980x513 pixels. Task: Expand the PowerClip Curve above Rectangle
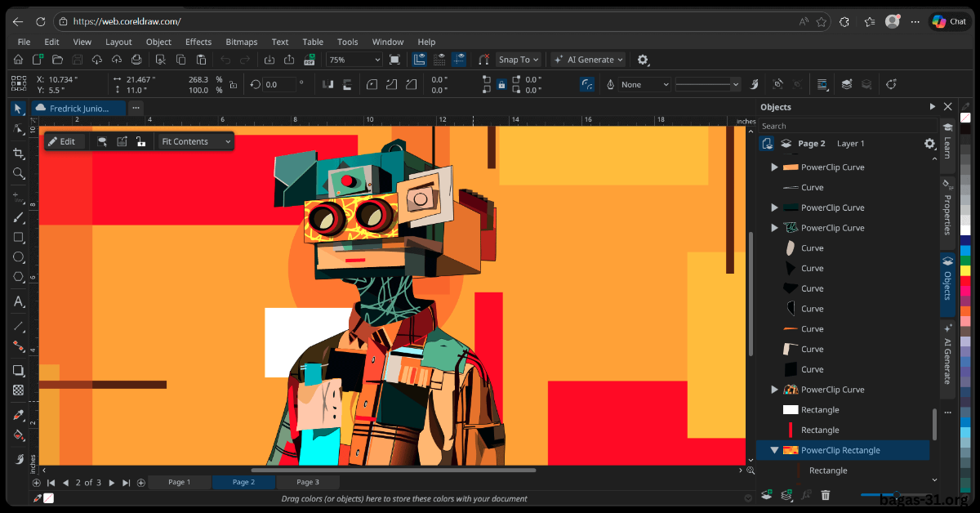[774, 390]
